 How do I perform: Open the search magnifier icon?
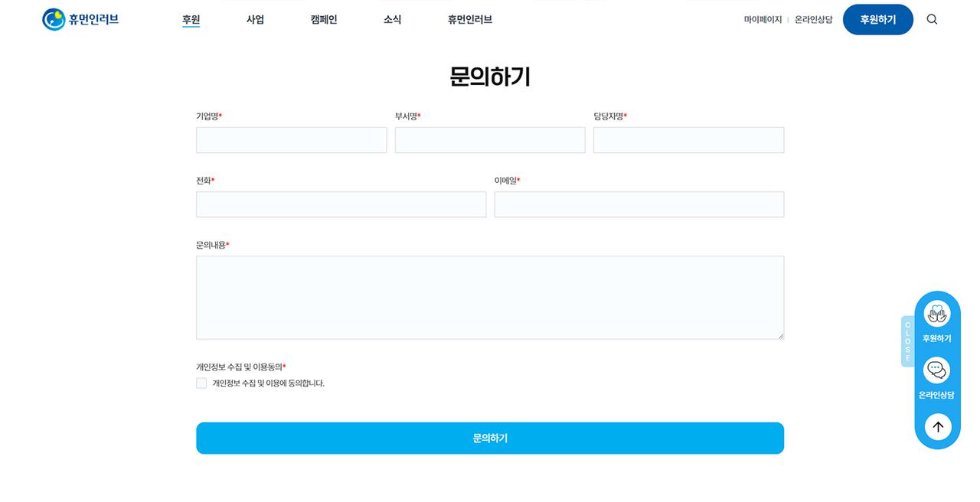pos(932,19)
